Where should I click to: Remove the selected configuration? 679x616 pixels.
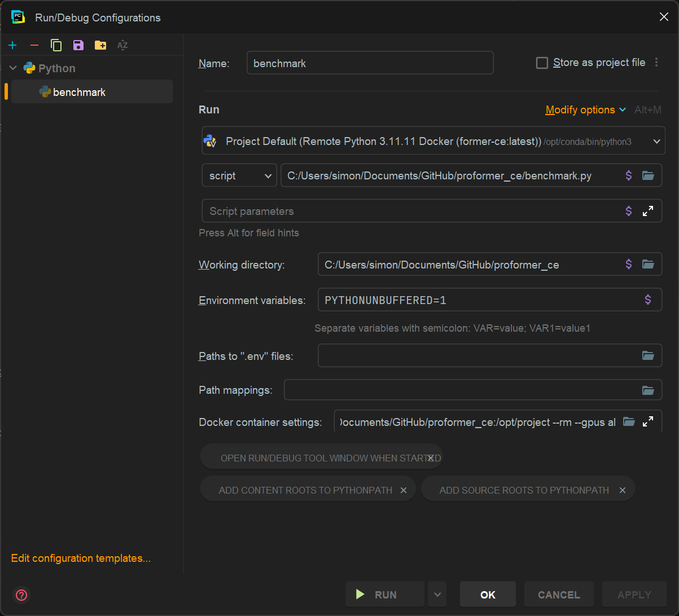(34, 45)
